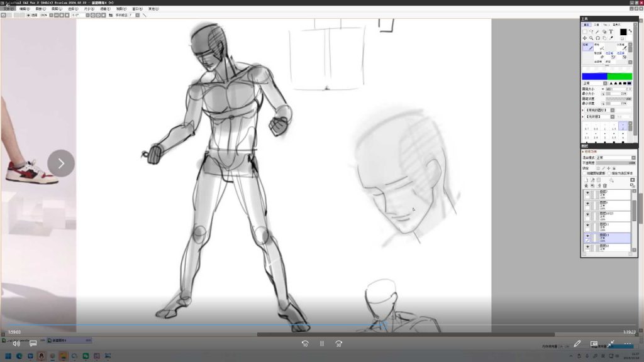Enable the clipping group checkbox in layers panel
The height and width of the screenshot is (362, 644).
(584, 173)
